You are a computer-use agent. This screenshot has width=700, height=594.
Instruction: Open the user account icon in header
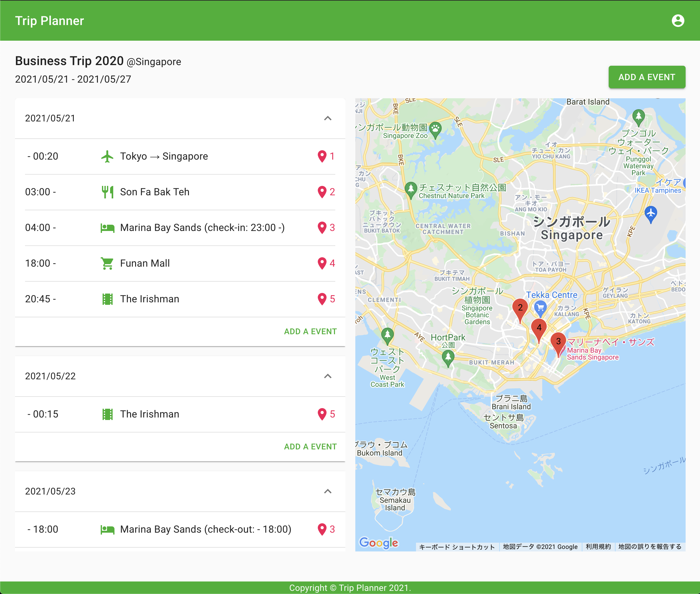(678, 21)
